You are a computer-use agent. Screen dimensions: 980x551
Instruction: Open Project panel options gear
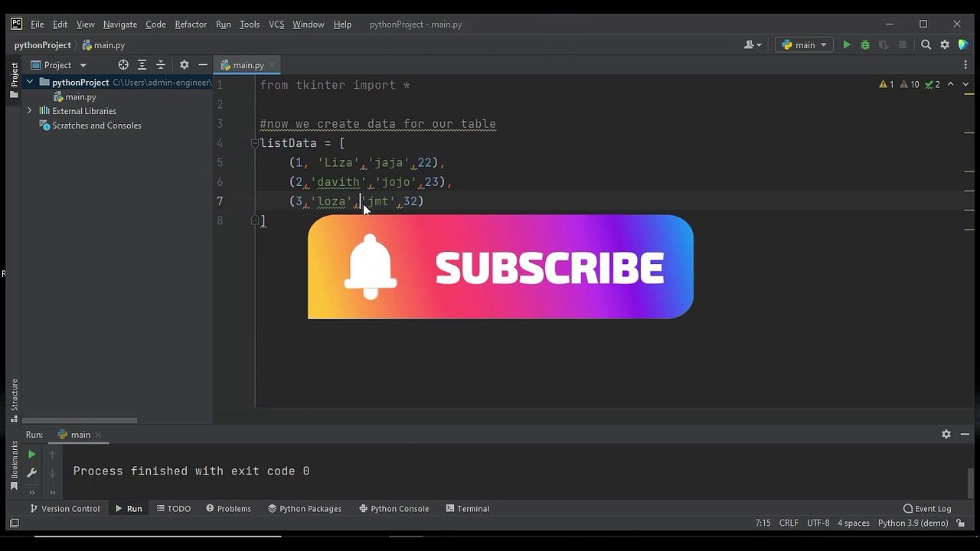184,65
